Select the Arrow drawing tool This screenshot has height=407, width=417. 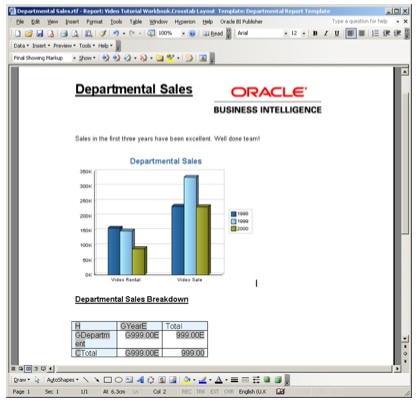pyautogui.click(x=97, y=380)
